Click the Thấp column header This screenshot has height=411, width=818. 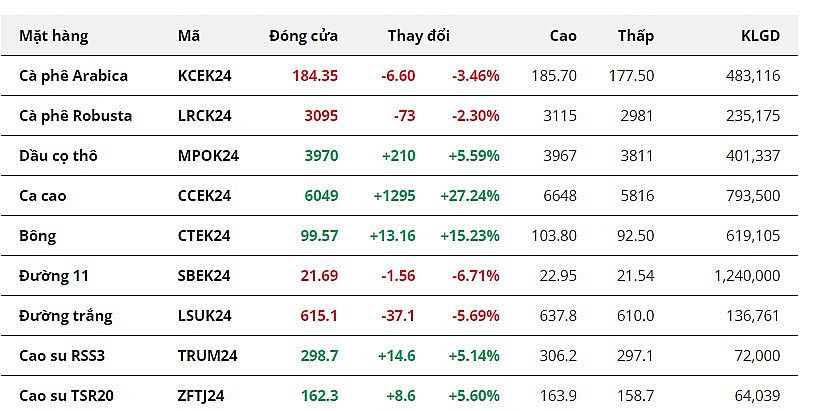635,36
